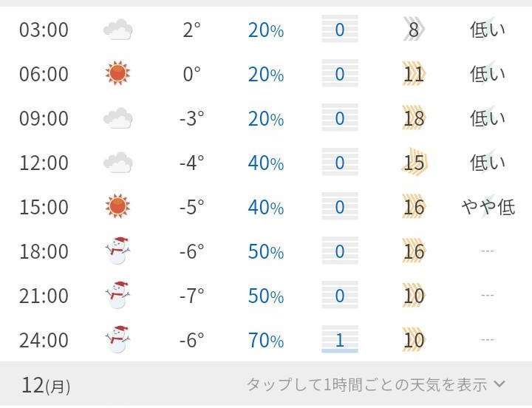
Task: Click the 1mm precipitation bar at 24:00
Action: click(x=340, y=340)
